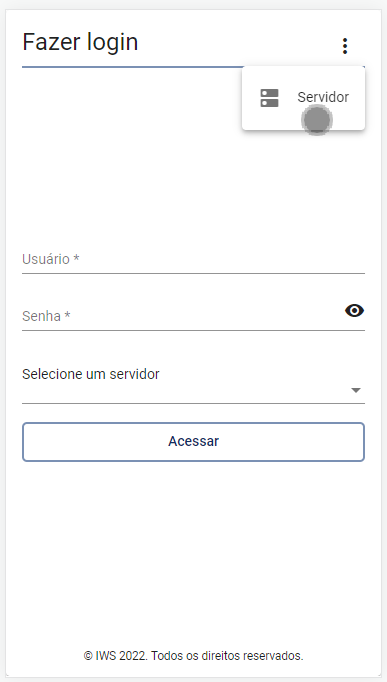Submit login via the Acessar button
This screenshot has height=682, width=387.
[194, 441]
